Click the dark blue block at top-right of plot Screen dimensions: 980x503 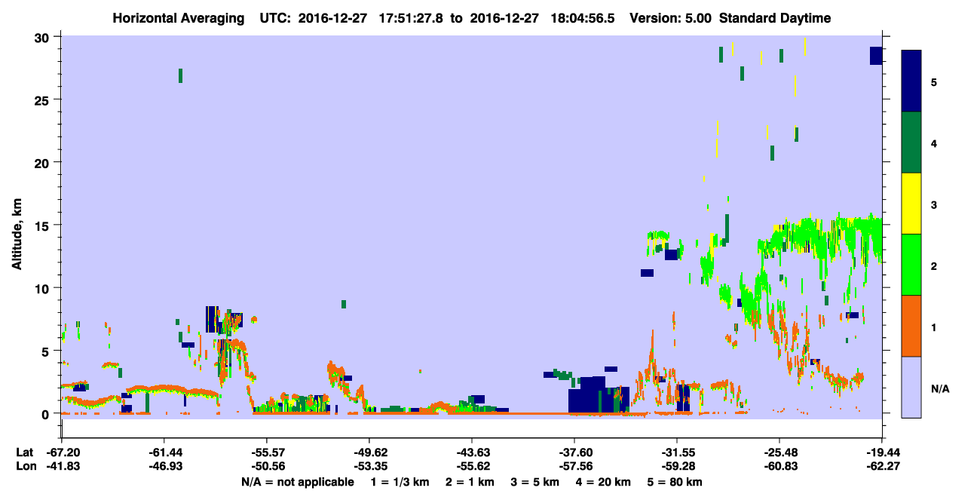pyautogui.click(x=876, y=56)
